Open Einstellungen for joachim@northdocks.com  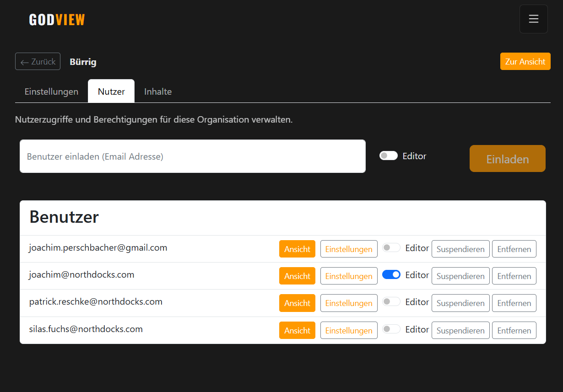tap(349, 276)
